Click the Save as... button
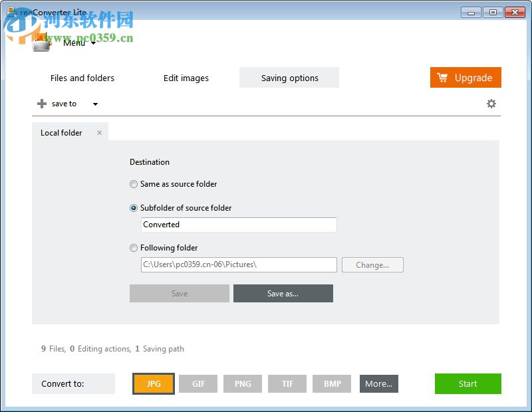This screenshot has width=532, height=412. pyautogui.click(x=283, y=293)
